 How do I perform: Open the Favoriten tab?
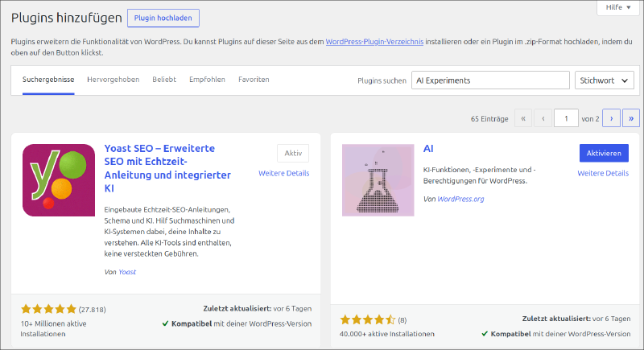point(254,80)
